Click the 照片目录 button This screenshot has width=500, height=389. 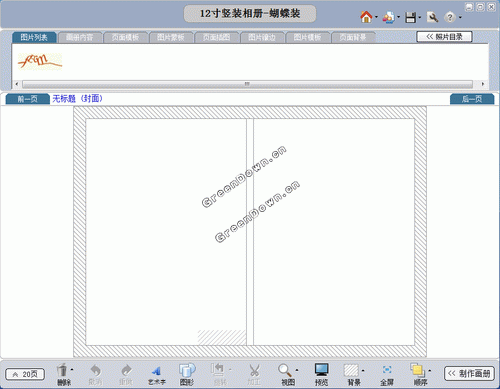pos(444,37)
